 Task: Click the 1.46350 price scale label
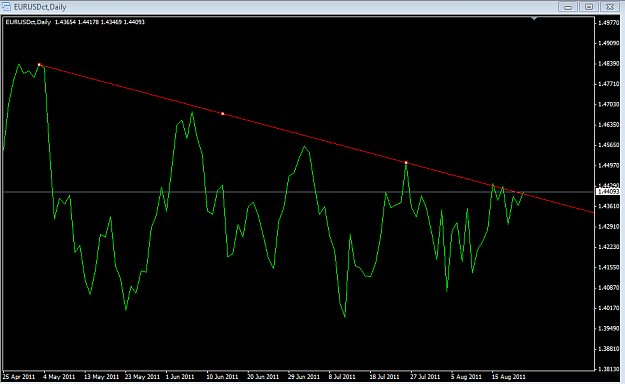tap(609, 125)
